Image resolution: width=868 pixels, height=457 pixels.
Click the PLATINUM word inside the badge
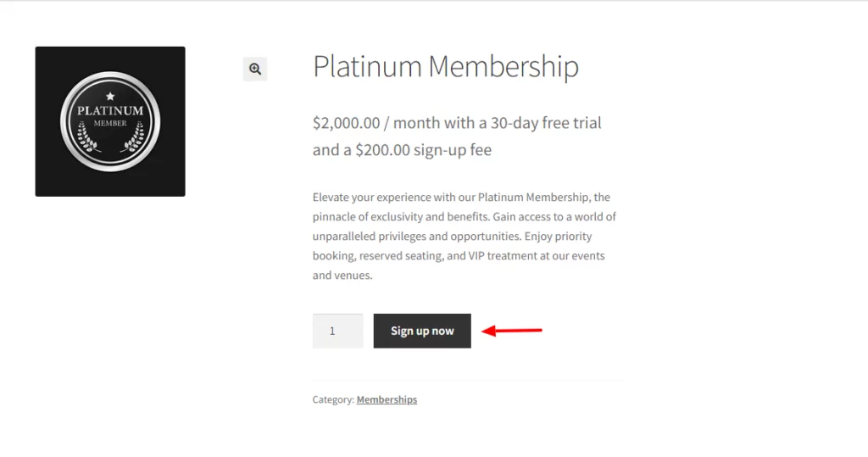110,111
